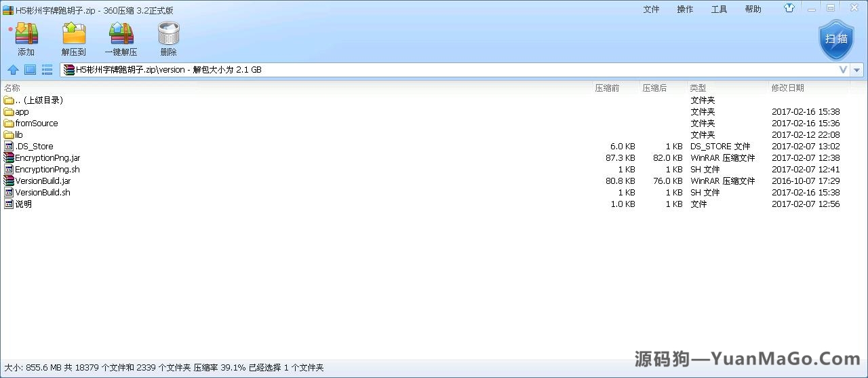Click the VersionBuild.jar archive icon
The width and height of the screenshot is (868, 378).
click(9, 181)
